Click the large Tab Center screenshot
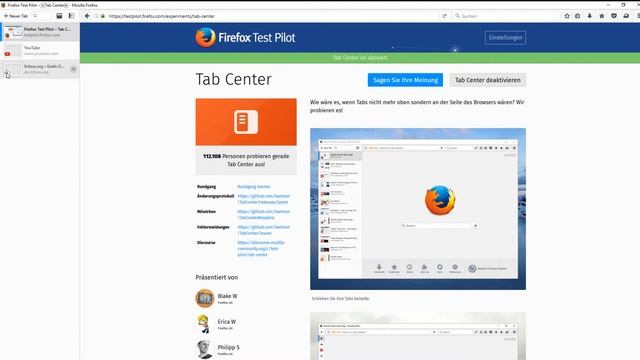640x360 pixels. coord(418,209)
